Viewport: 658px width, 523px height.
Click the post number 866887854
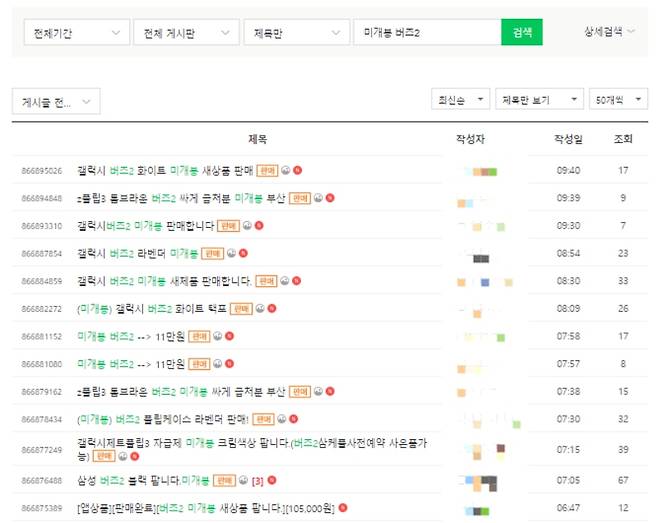tap(42, 254)
